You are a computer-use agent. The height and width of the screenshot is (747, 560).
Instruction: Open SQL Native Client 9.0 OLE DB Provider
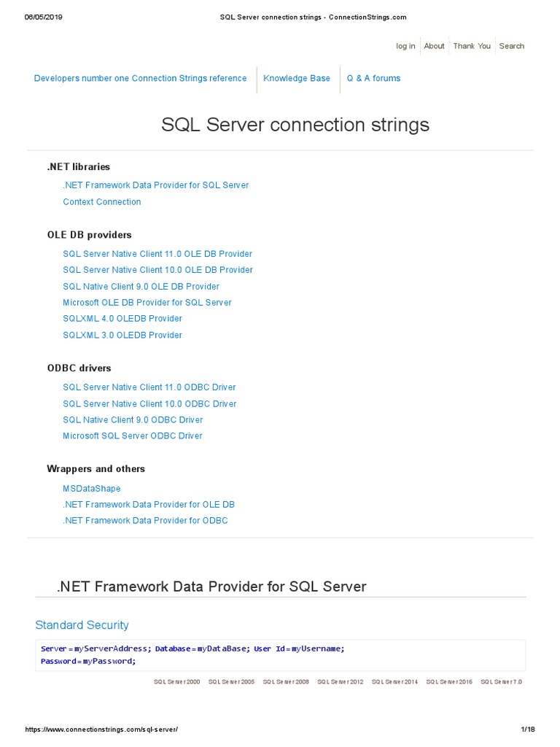click(141, 287)
